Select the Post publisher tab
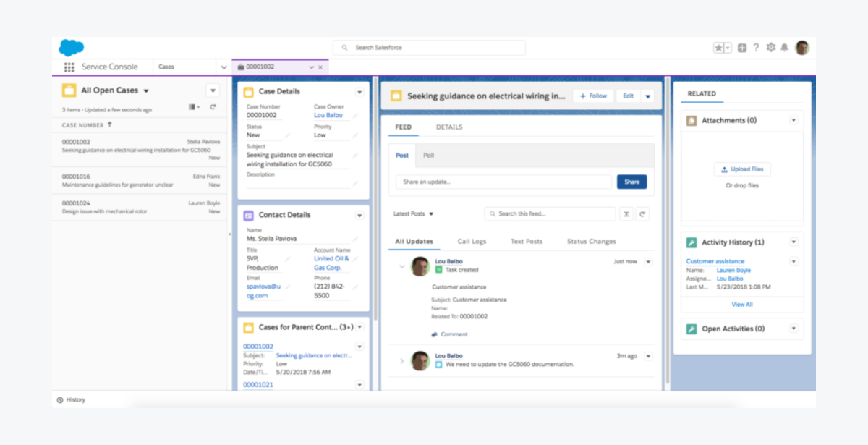Screen dimensions: 868x445 pos(402,156)
